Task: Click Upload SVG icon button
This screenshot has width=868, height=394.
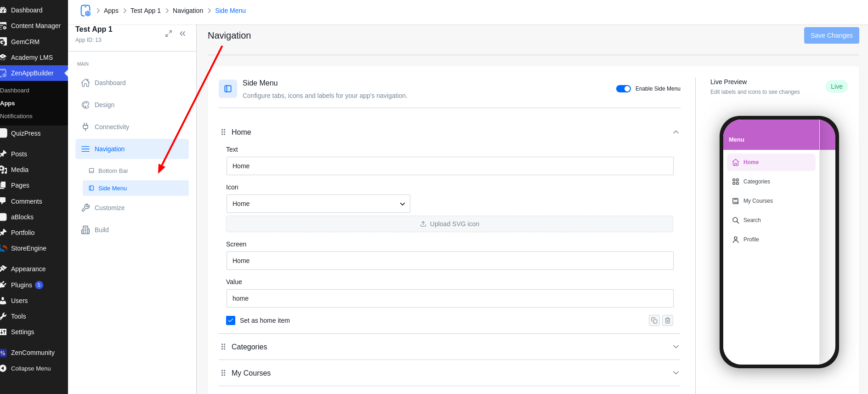Action: pyautogui.click(x=449, y=224)
